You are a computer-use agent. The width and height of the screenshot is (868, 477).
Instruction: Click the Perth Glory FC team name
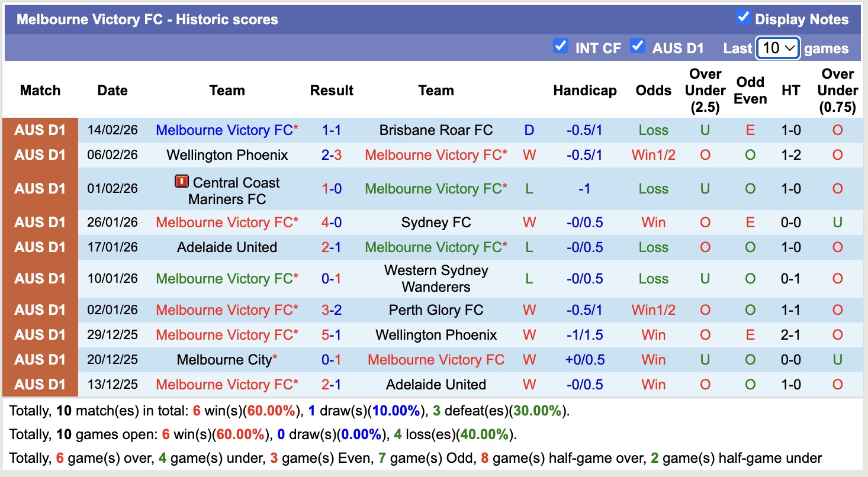[436, 310]
